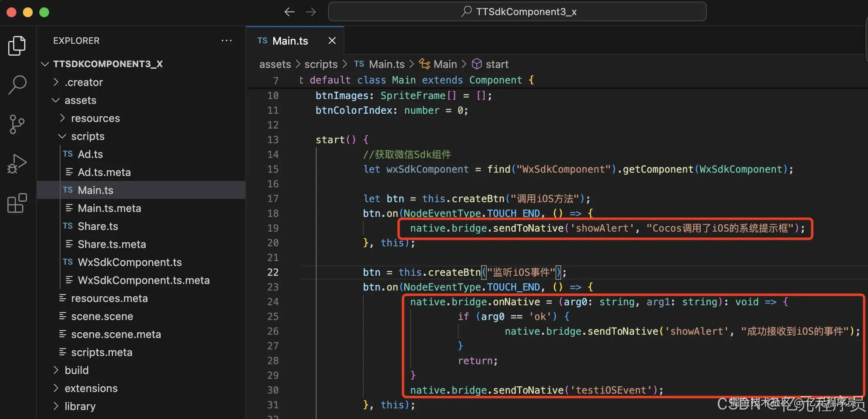This screenshot has width=868, height=419.
Task: Open the Extensions view
Action: coord(17,203)
